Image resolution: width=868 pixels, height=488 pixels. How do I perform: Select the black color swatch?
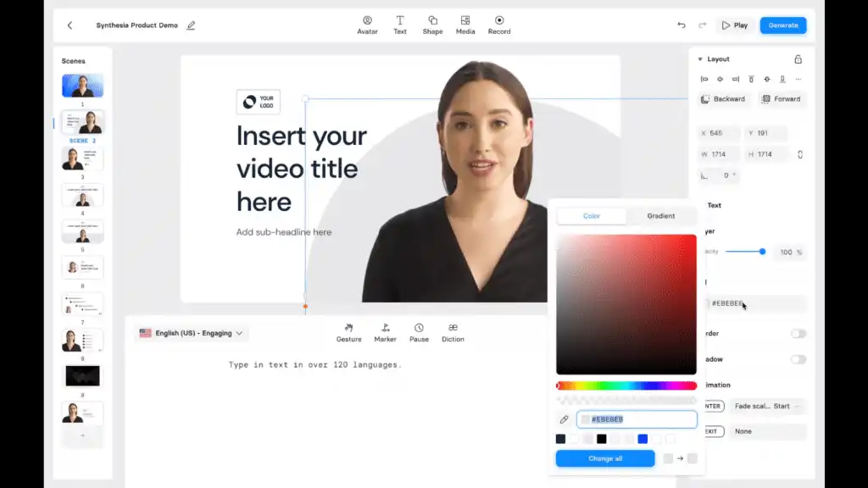[x=601, y=439]
